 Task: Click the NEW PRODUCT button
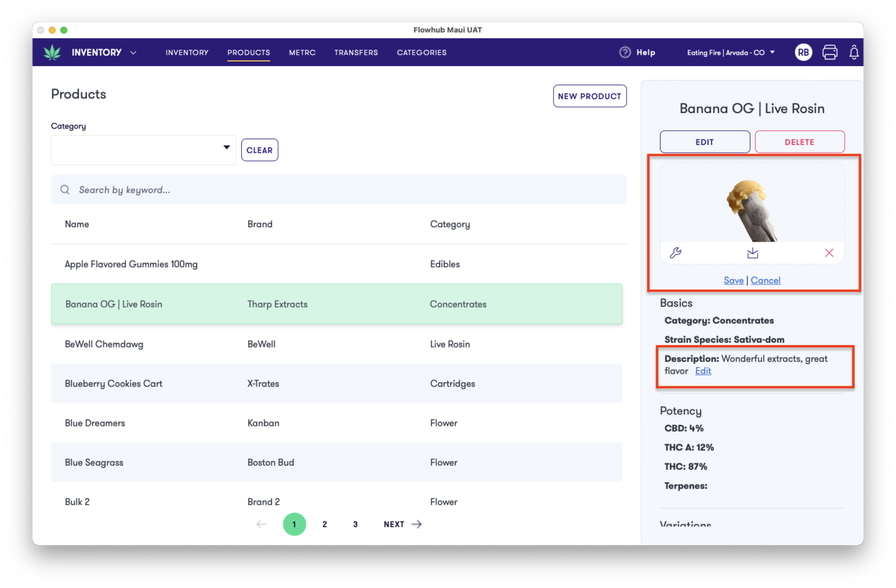point(590,96)
